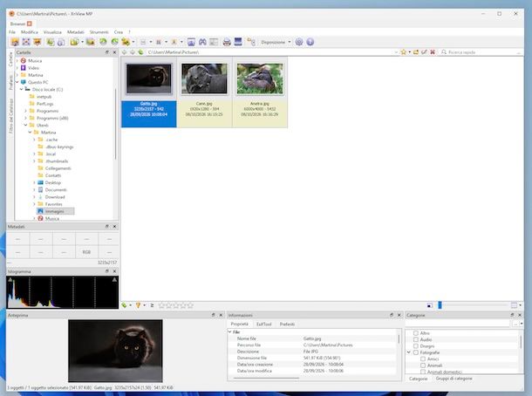Check the Amici category checkbox
Screen dimensions: 532x396
click(423, 359)
